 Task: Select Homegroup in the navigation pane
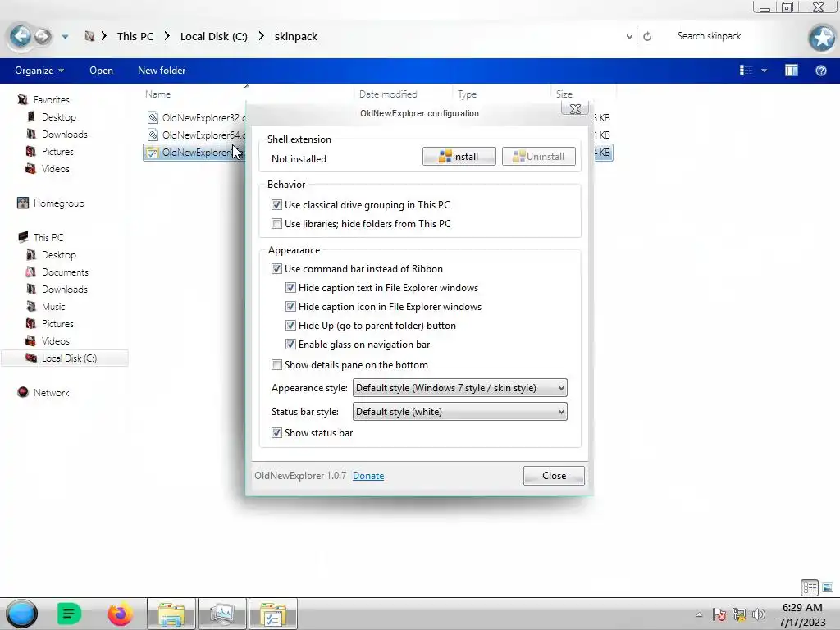pos(58,203)
